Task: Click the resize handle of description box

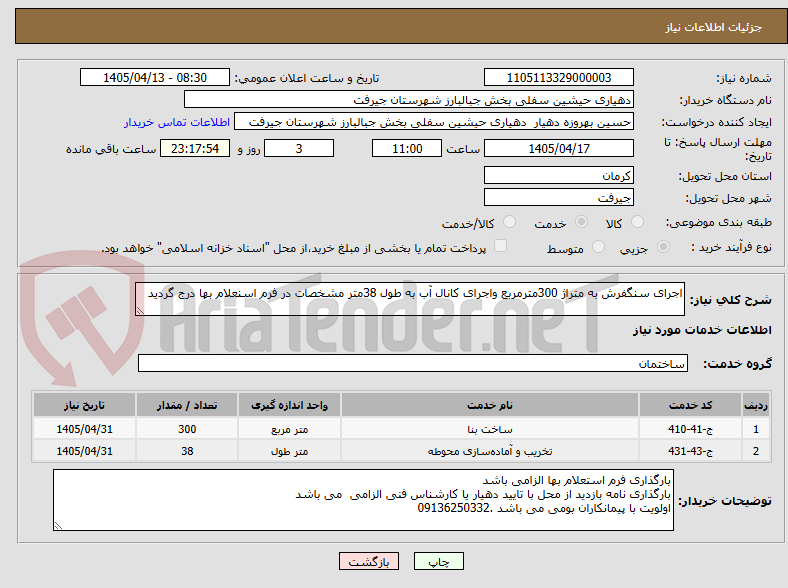Action: coord(140,311)
